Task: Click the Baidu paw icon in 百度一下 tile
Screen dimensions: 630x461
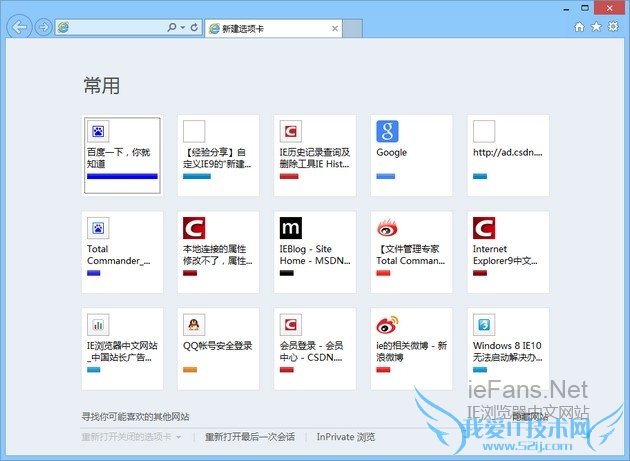Action: click(98, 131)
